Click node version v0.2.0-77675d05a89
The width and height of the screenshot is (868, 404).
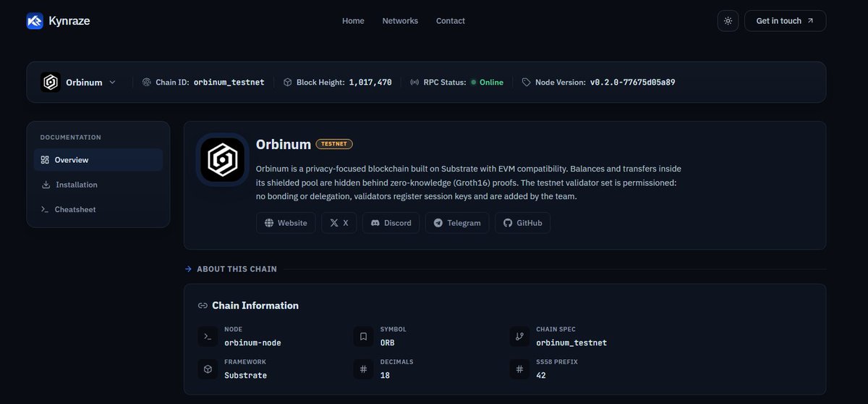[633, 83]
